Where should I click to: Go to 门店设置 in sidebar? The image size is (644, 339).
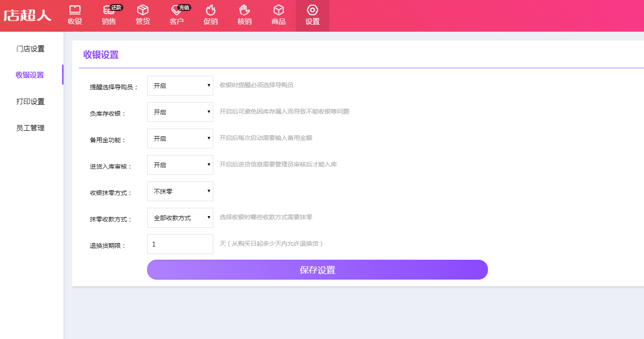pos(30,49)
